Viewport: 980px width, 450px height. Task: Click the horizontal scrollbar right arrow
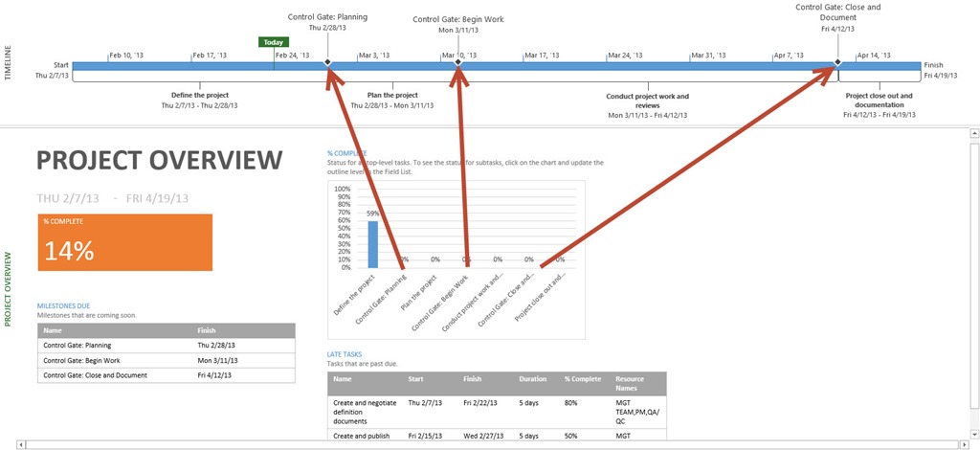(963, 445)
